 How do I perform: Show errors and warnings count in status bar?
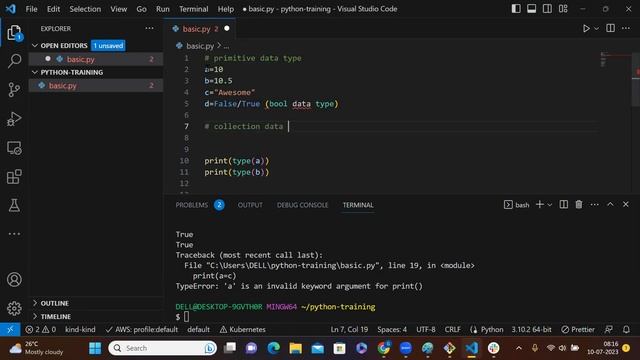pos(40,329)
